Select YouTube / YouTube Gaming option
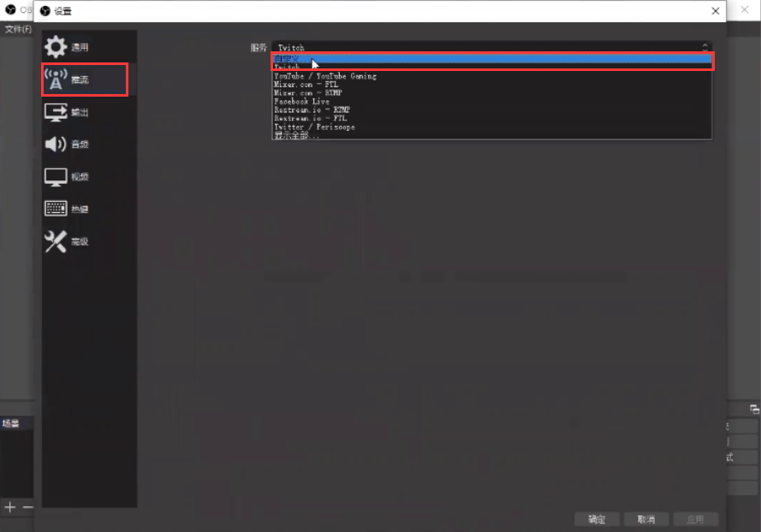 (x=324, y=76)
